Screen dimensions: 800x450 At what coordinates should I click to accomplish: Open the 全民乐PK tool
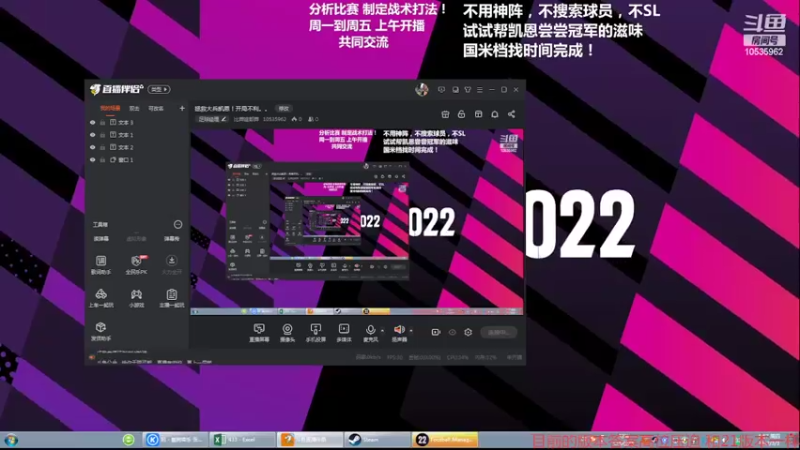coord(136,265)
